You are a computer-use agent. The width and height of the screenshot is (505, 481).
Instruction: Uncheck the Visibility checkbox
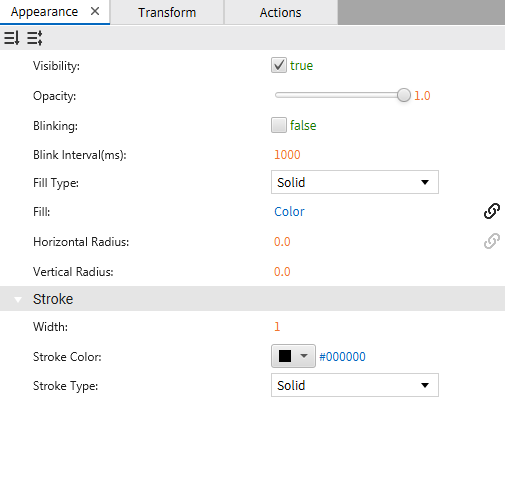tap(279, 65)
